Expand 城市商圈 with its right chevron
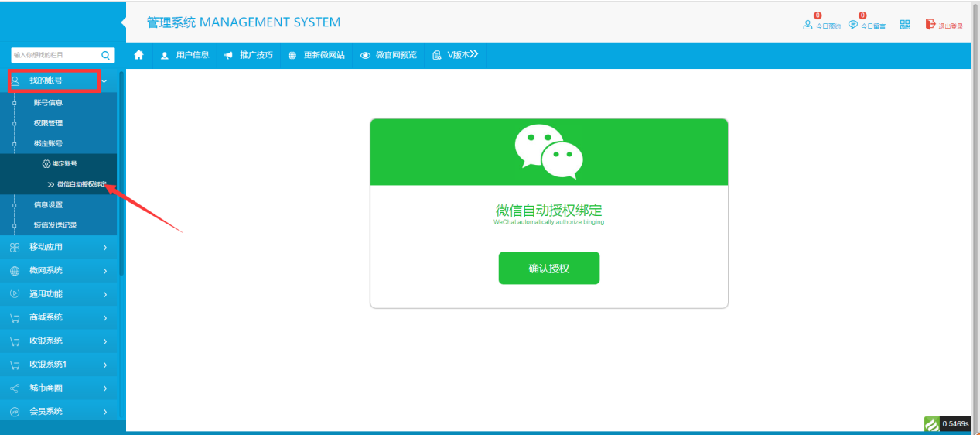 pyautogui.click(x=105, y=389)
